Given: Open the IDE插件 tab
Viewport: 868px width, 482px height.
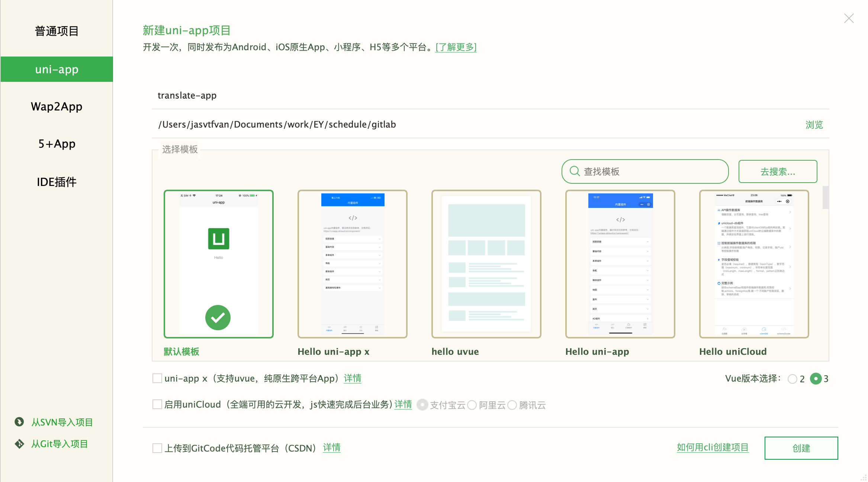Looking at the screenshot, I should coord(57,182).
